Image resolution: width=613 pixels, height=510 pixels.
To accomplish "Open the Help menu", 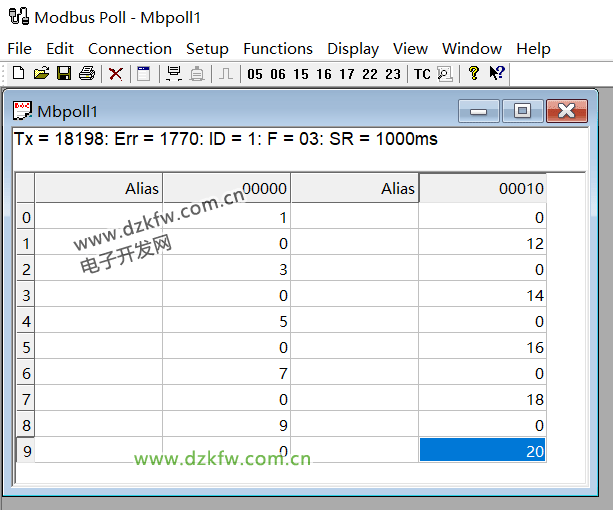I will point(533,49).
